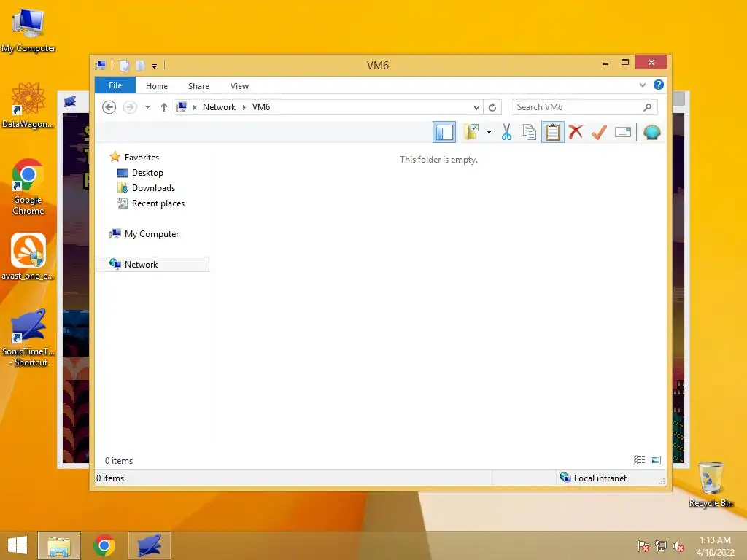Open the Share ribbon tab

coord(198,86)
